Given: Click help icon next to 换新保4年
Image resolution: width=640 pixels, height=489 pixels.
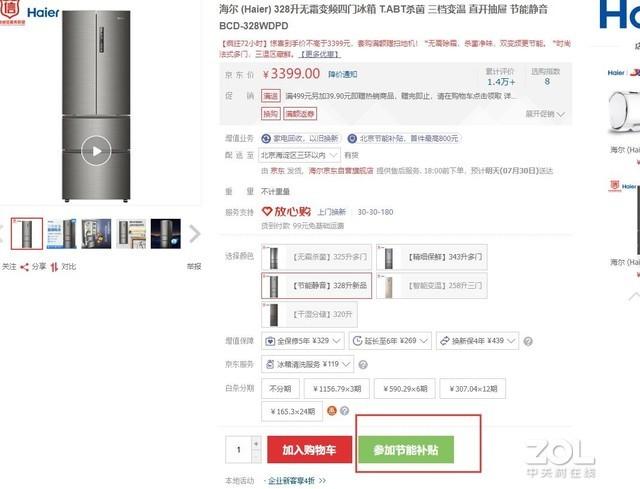Looking at the screenshot, I should (x=528, y=341).
